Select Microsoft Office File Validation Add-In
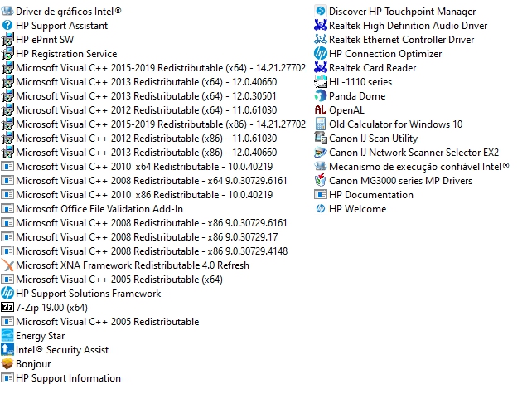Screen dimensions: 532x394 click(x=99, y=208)
